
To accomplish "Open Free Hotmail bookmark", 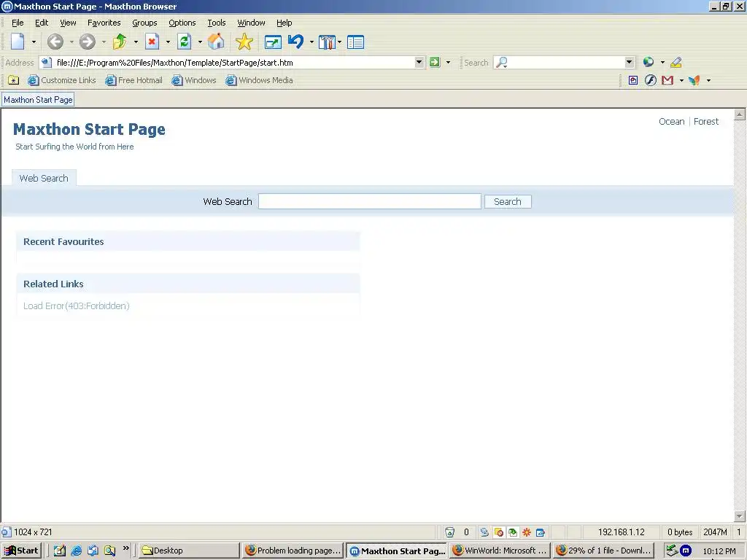I will point(134,80).
